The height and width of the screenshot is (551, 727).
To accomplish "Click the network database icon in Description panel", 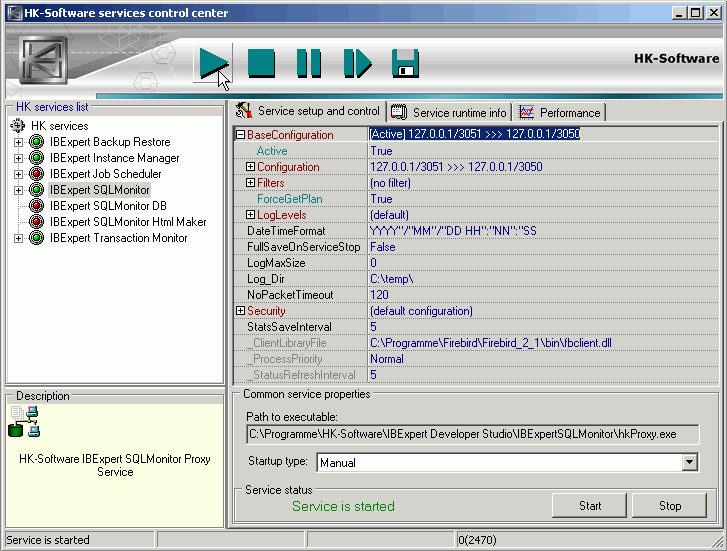I will click(24, 422).
